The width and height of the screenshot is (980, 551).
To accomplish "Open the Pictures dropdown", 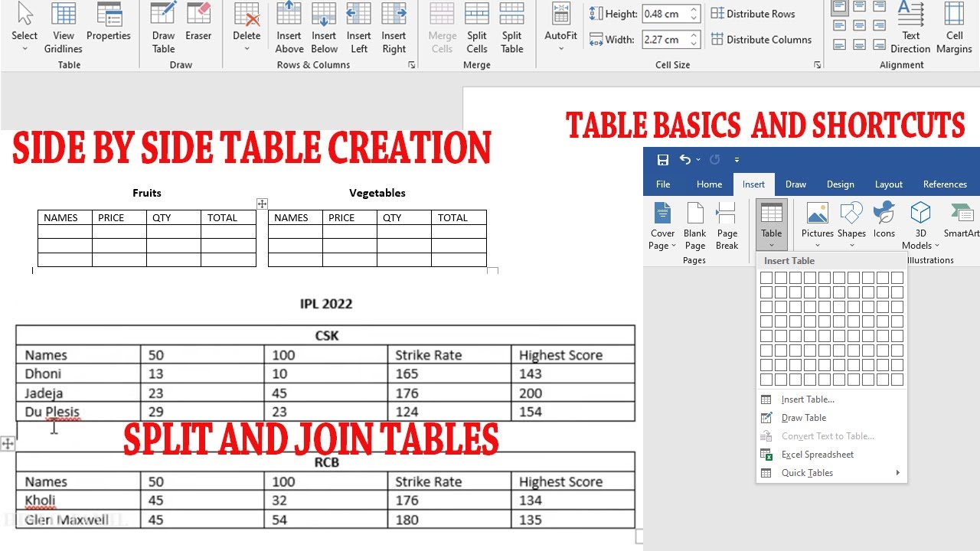I will point(818,226).
